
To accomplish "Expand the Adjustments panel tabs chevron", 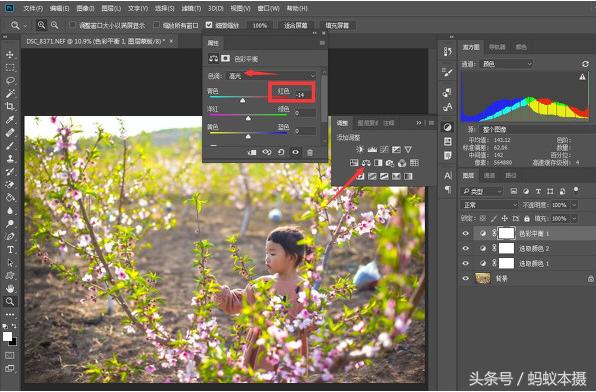I will pos(419,123).
